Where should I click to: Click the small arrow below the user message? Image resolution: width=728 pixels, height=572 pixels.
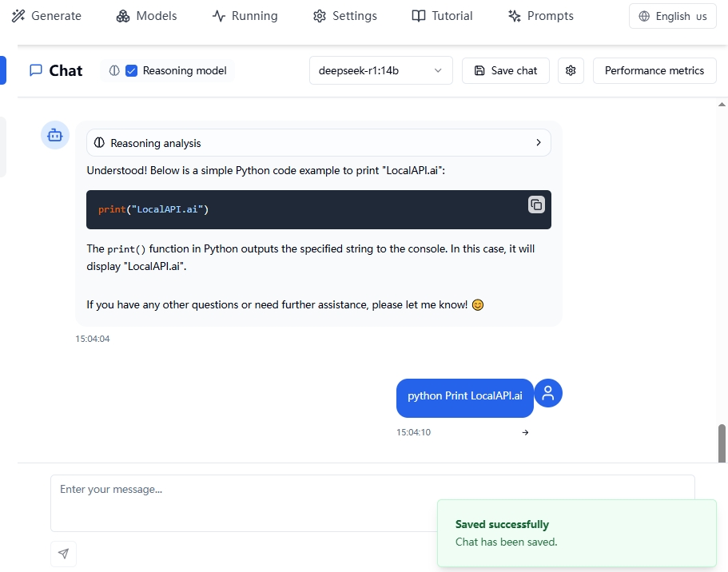(525, 433)
